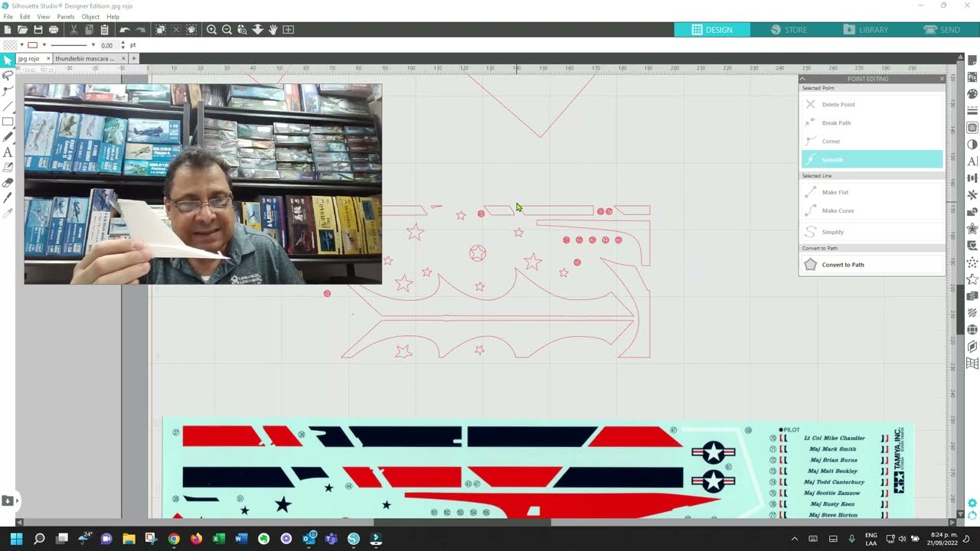Click the Save file icon

38,30
